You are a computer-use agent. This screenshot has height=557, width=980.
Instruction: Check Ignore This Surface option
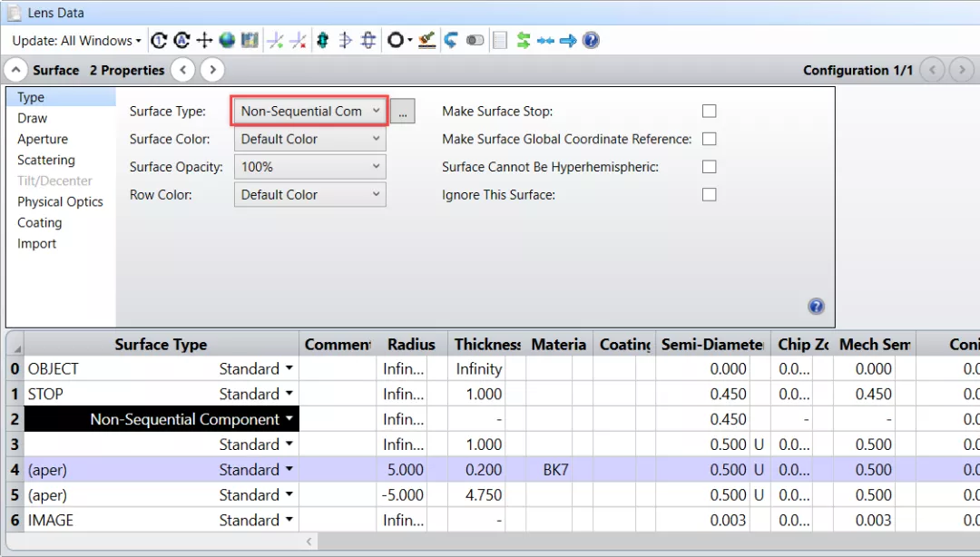click(x=710, y=194)
